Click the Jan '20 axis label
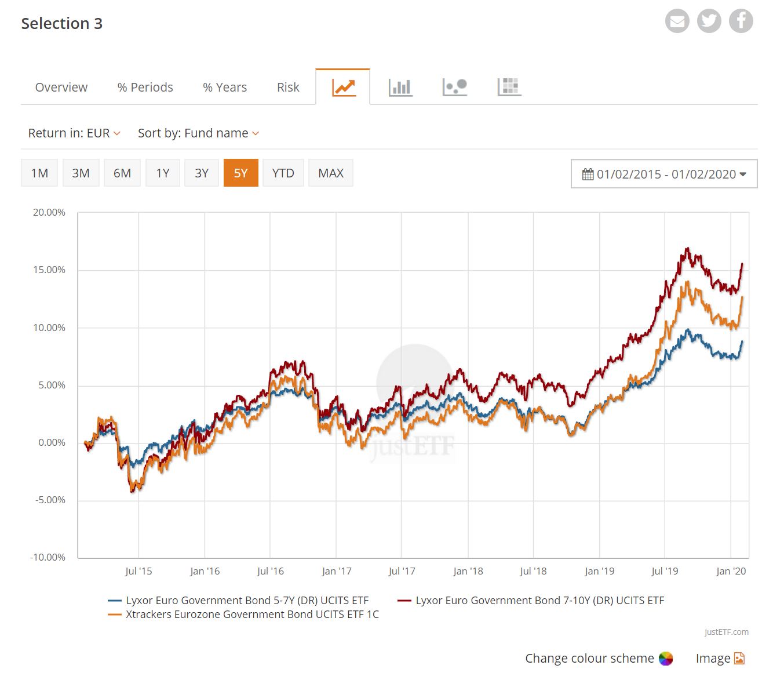Image resolution: width=784 pixels, height=687 pixels. point(731,571)
